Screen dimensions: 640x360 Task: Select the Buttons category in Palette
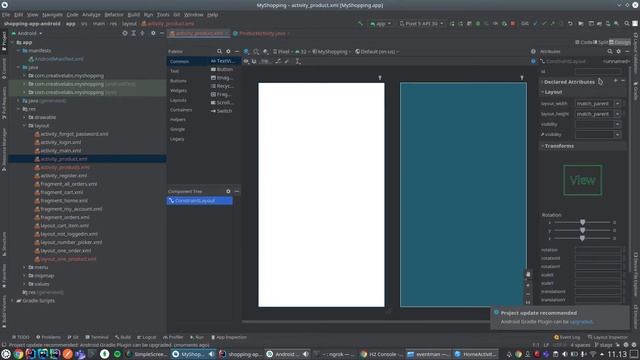(x=178, y=81)
